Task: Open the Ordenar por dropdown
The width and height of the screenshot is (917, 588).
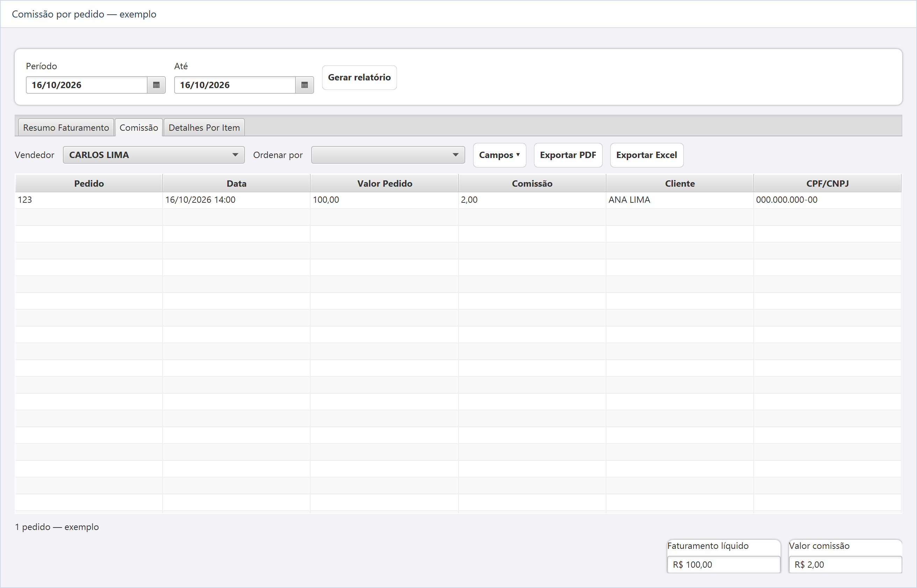Action: click(x=388, y=155)
